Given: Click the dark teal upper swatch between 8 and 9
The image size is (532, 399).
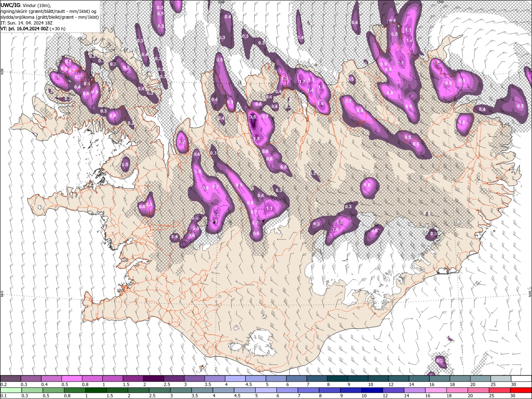Looking at the screenshot, I should coord(337,379).
